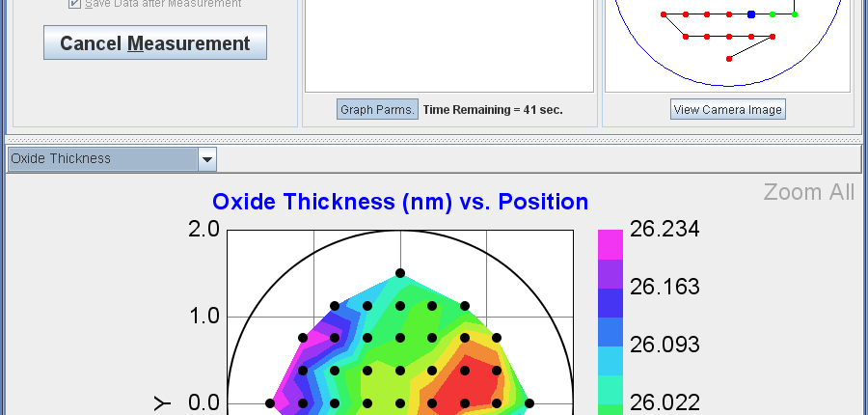Open the Graph Parms. settings
This screenshot has width=868, height=415.
click(x=377, y=110)
